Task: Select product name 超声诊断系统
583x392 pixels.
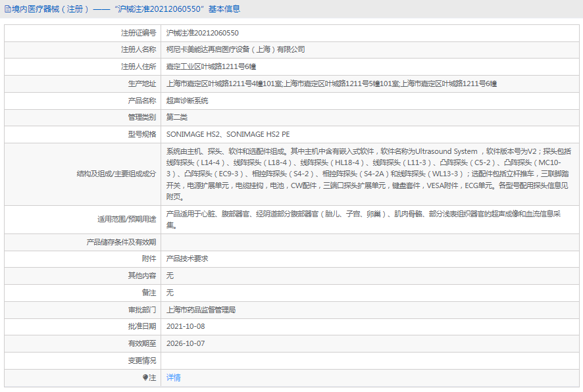Action: 187,101
